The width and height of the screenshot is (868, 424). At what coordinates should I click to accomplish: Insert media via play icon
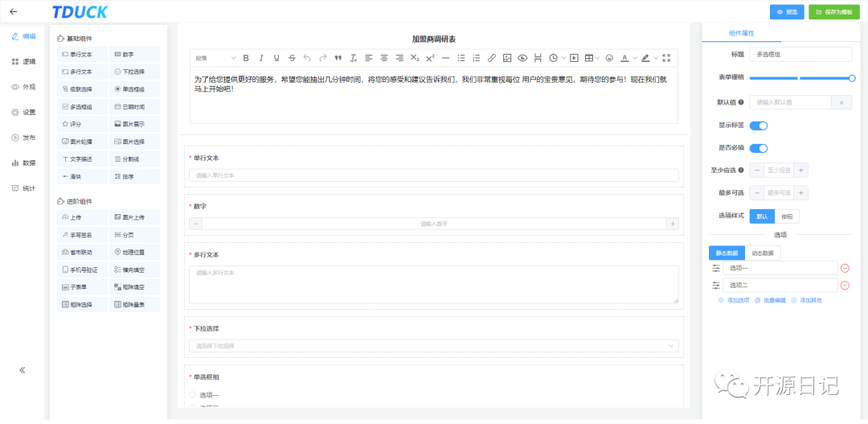(574, 58)
